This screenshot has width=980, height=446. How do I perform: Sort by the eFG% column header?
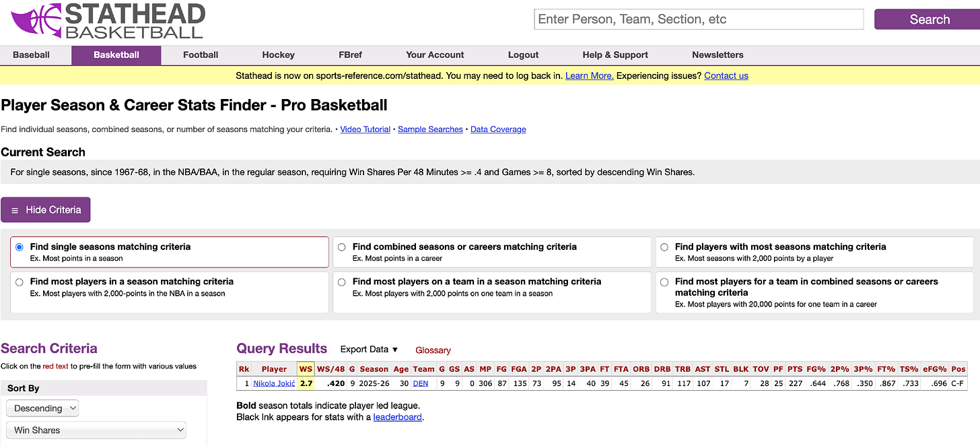[935, 369]
